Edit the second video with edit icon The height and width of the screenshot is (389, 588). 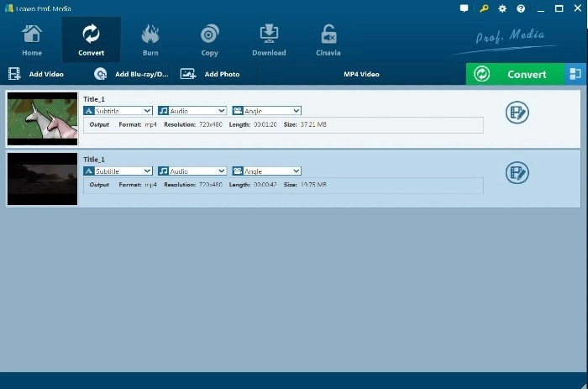coord(517,172)
